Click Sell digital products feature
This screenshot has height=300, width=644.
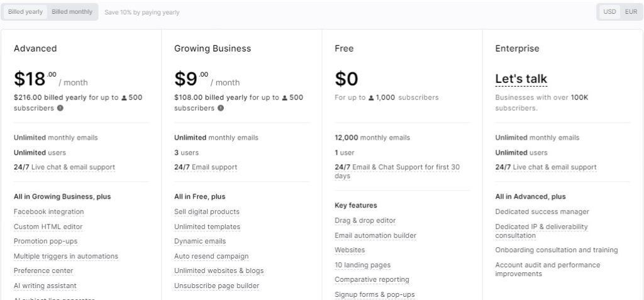[x=206, y=212]
